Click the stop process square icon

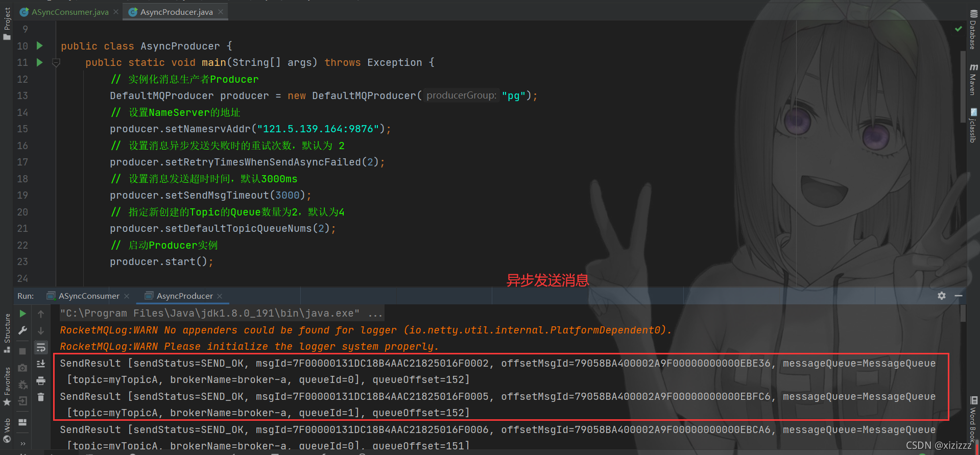pos(22,351)
